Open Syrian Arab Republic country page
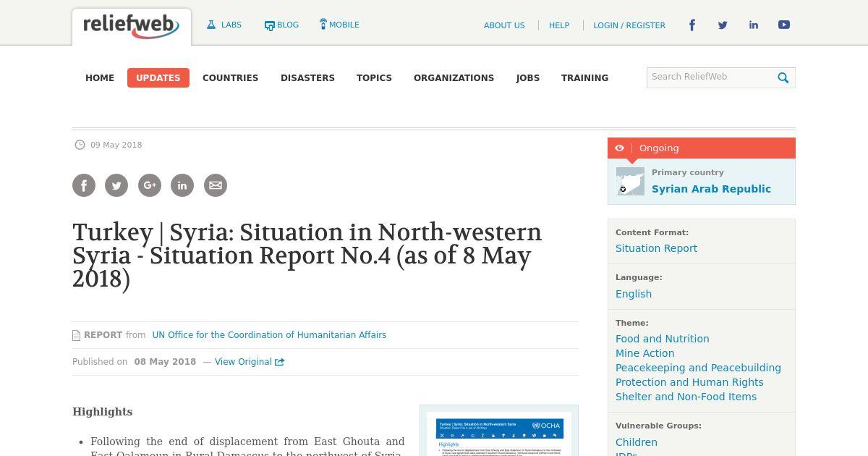This screenshot has height=456, width=868. click(711, 189)
